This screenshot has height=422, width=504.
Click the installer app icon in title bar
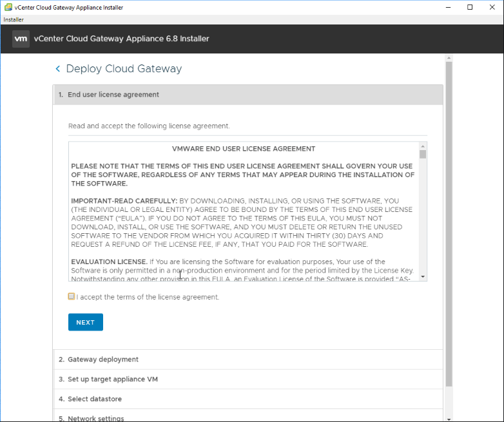click(x=8, y=7)
